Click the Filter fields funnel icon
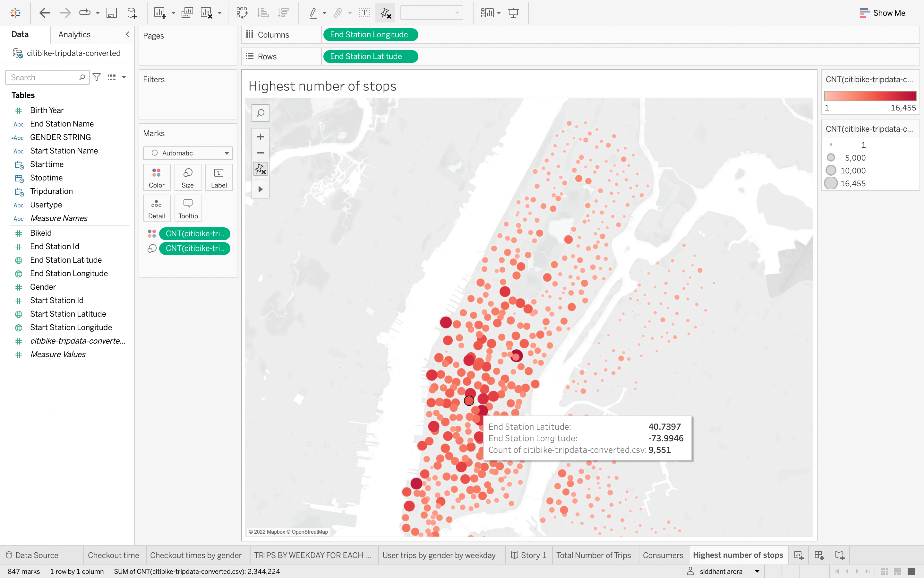The width and height of the screenshot is (924, 578). point(97,77)
